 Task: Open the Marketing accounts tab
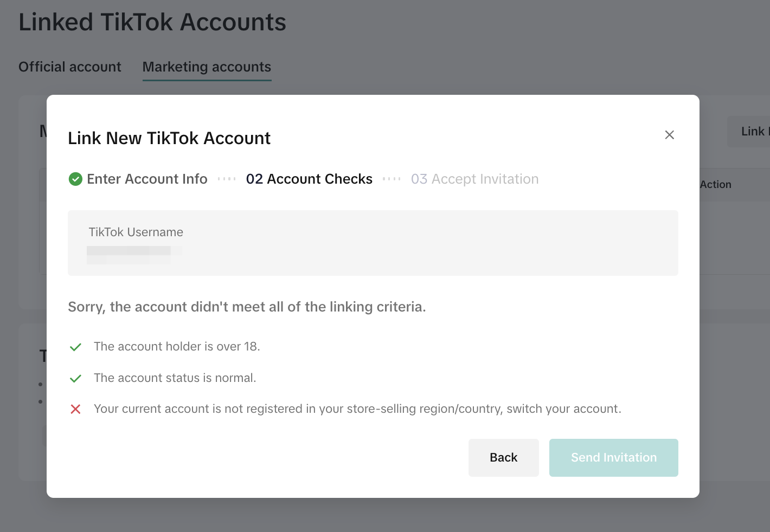207,67
